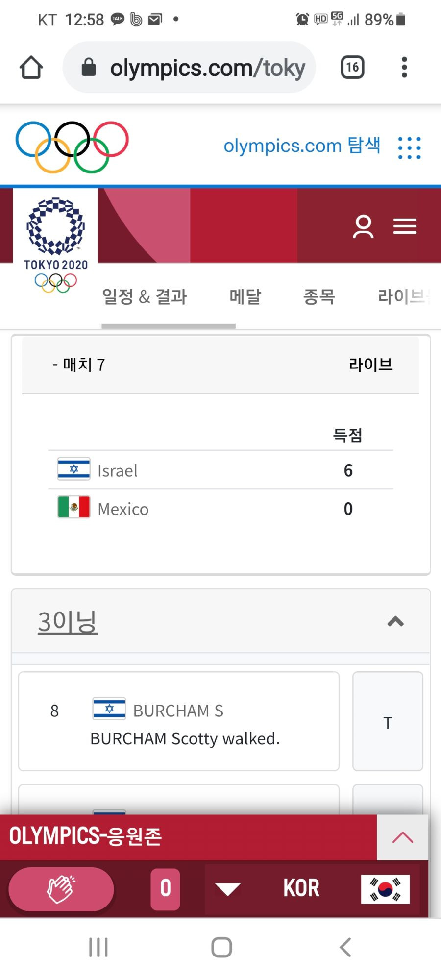Tap the clapping hands cheer button
The width and height of the screenshot is (441, 980).
61,889
